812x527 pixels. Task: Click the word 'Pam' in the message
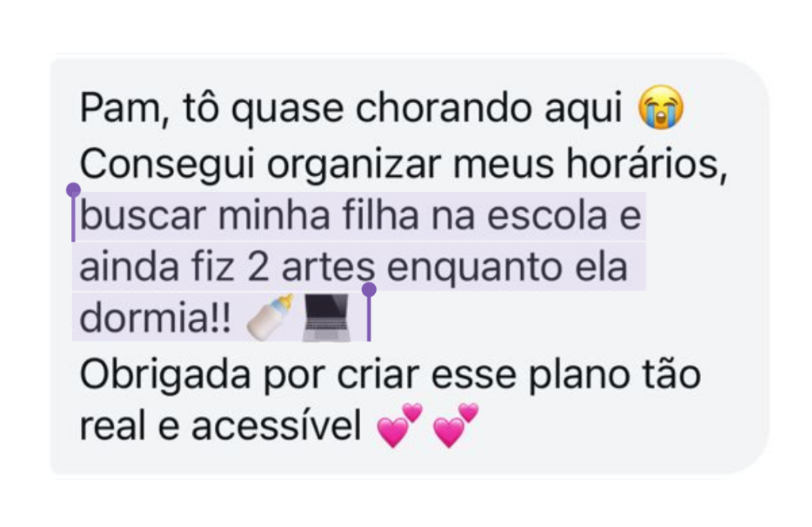pyautogui.click(x=121, y=109)
